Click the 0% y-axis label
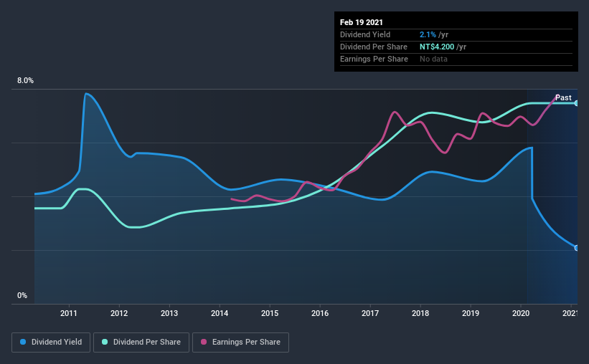Screen dimensions: 589x364 (22, 296)
